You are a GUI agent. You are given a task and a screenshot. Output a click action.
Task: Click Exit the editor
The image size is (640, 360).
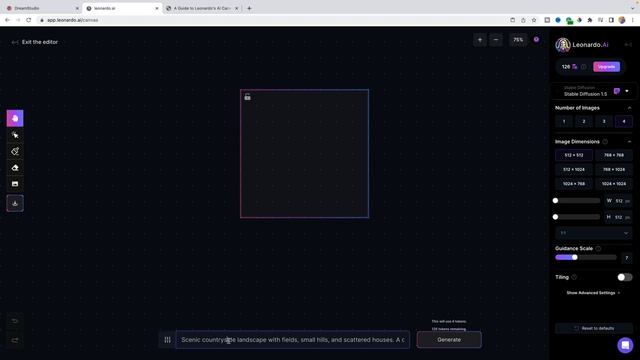click(35, 42)
